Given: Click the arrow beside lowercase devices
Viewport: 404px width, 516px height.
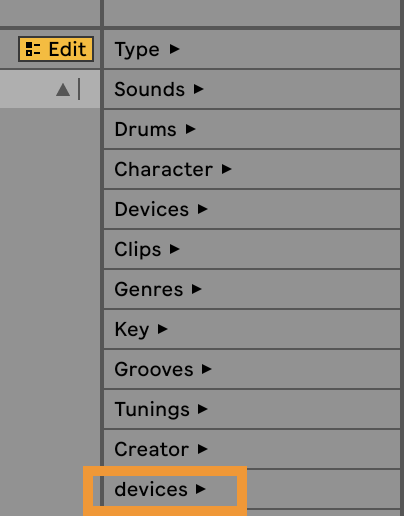Looking at the screenshot, I should point(200,489).
